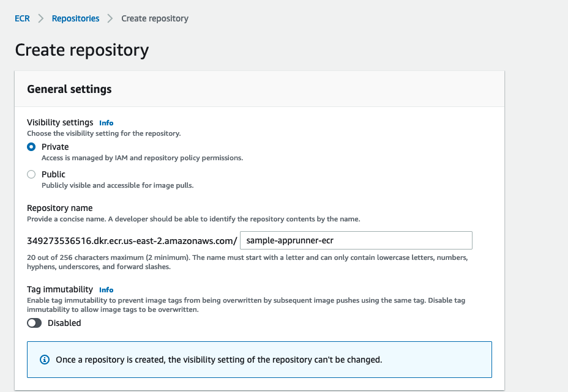Click the ECR breadcrumb link
This screenshot has height=392, width=568.
22,18
